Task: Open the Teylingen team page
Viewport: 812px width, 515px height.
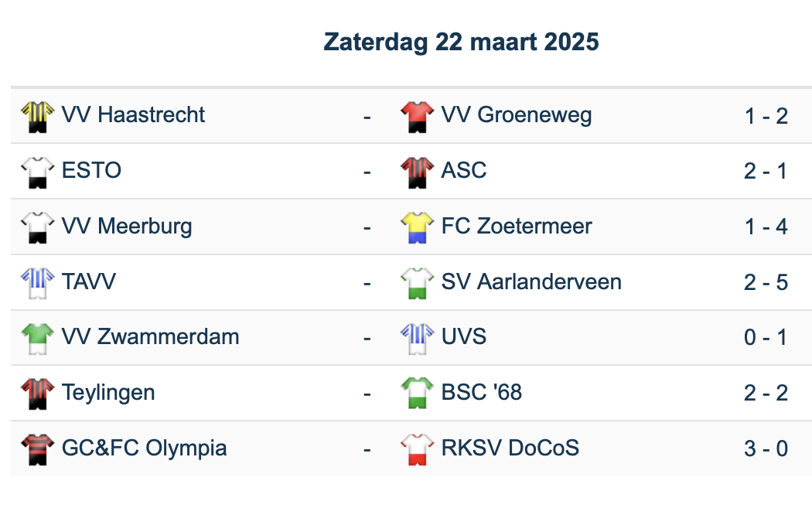Action: coord(108,393)
